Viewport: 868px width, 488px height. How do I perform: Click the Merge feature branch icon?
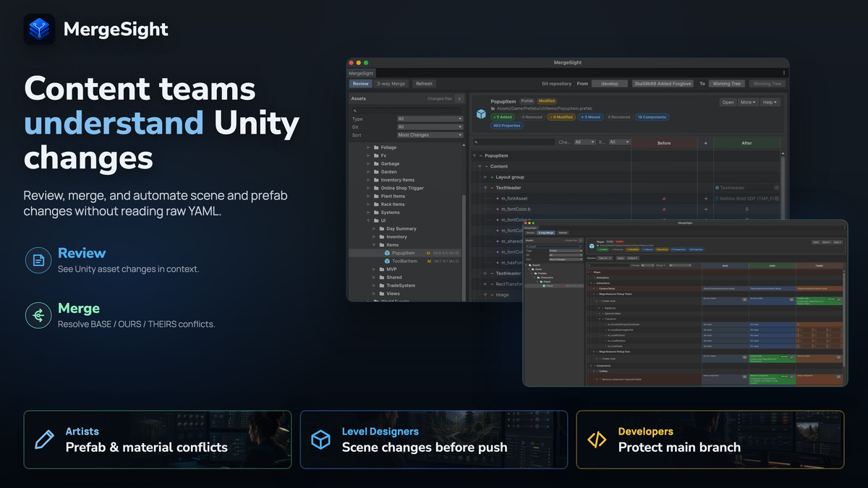(38, 315)
